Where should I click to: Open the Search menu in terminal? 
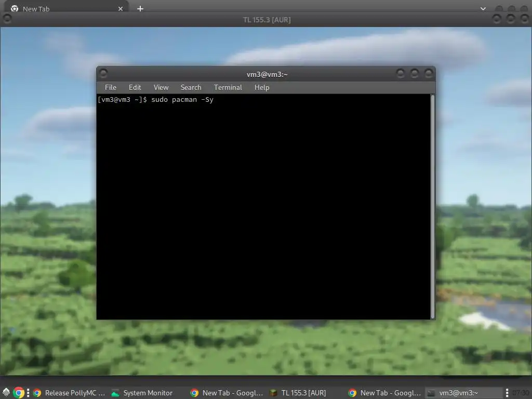tap(191, 87)
